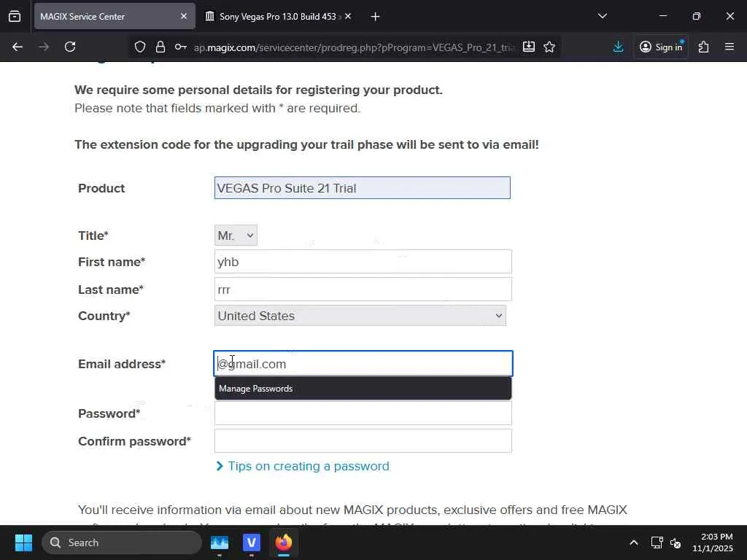Open Firefox View icon in tab bar
747x560 pixels.
coord(15,16)
